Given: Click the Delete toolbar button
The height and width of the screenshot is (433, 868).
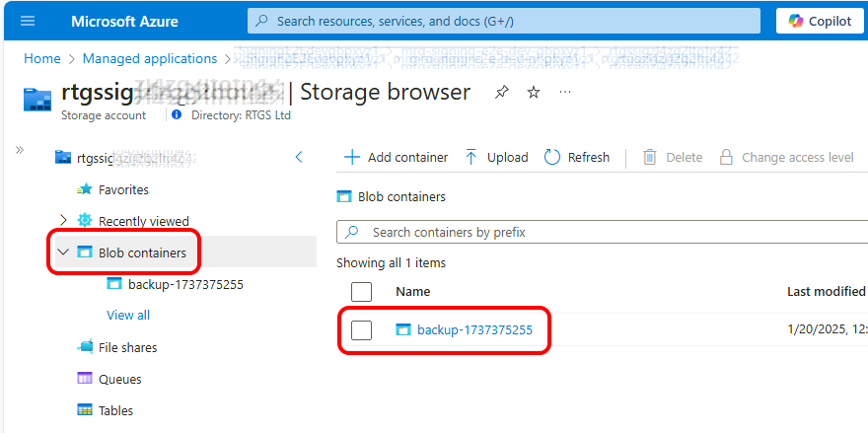Looking at the screenshot, I should [673, 157].
